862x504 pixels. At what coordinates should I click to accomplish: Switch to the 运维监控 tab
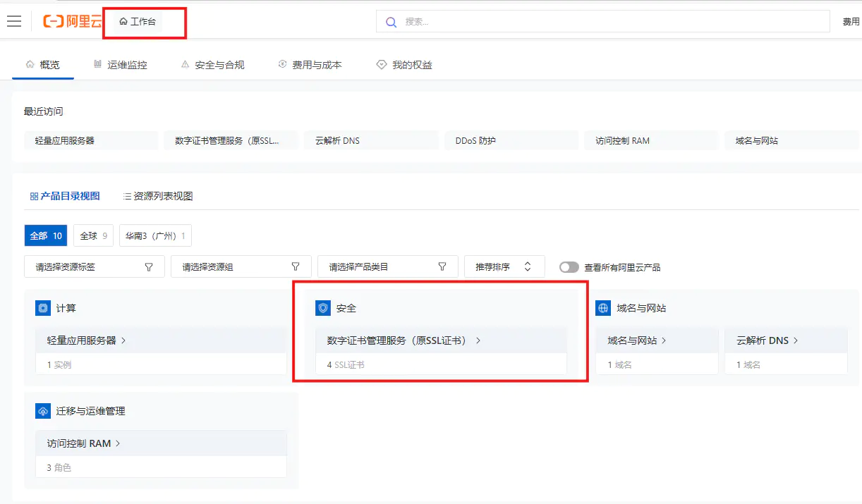click(x=121, y=65)
